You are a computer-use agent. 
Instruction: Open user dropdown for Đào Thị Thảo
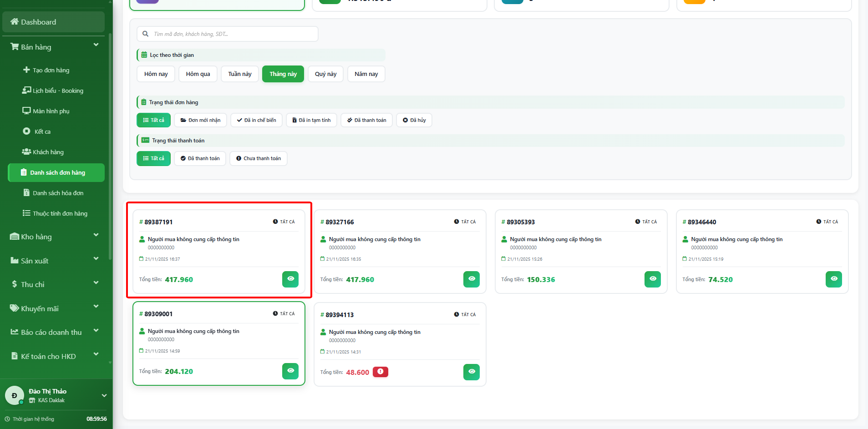[104, 395]
